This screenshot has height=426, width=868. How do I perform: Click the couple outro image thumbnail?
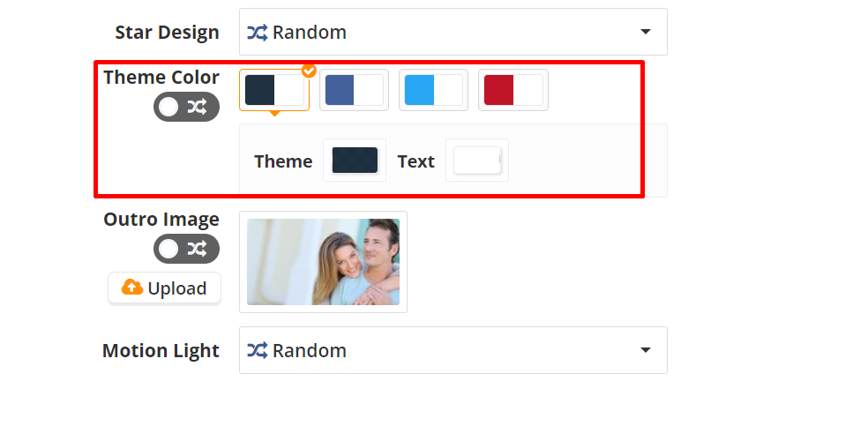tap(323, 262)
